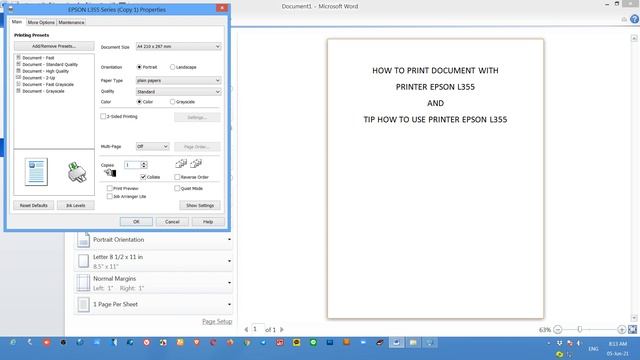
Task: Open the green LINE app on the taskbar
Action: tap(313, 342)
